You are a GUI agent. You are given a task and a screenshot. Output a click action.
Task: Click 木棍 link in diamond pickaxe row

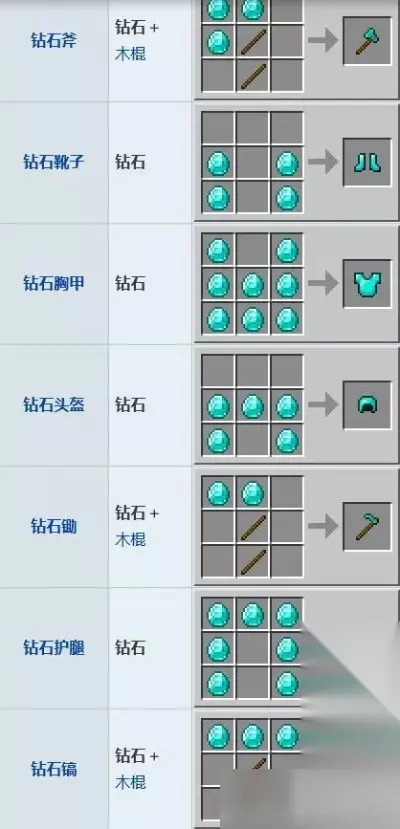click(x=130, y=782)
